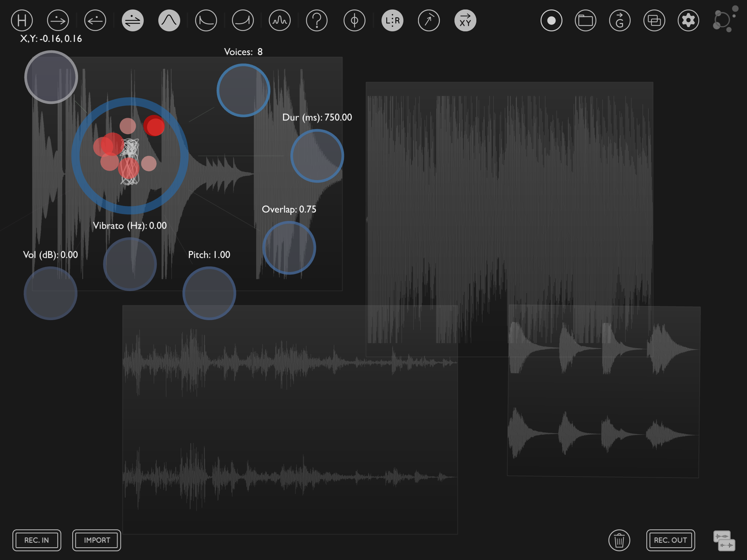Choose the rising envelope window icon
This screenshot has width=747, height=560.
(x=243, y=20)
